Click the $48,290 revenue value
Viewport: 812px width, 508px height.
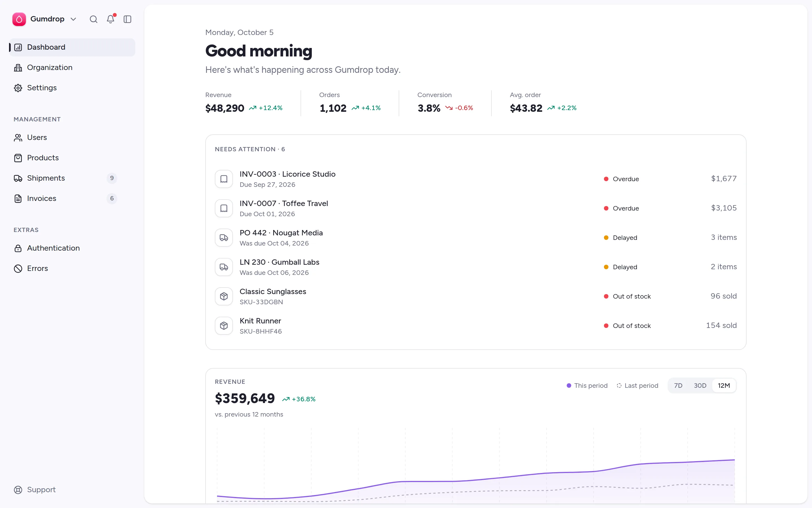click(225, 108)
